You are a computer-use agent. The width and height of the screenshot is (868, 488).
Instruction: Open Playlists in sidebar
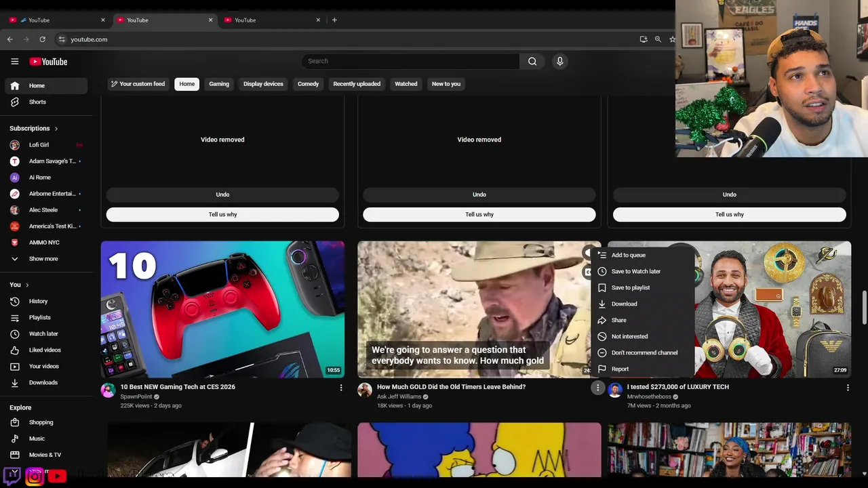tap(46, 317)
